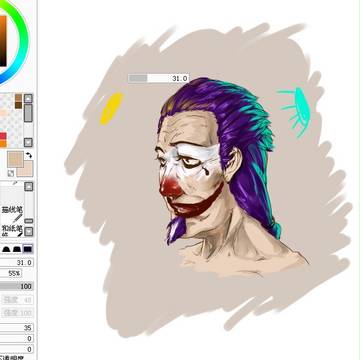Viewport: 360px width, 360px height.
Task: Click the swatches panel scroll-up arrow
Action: (28, 98)
